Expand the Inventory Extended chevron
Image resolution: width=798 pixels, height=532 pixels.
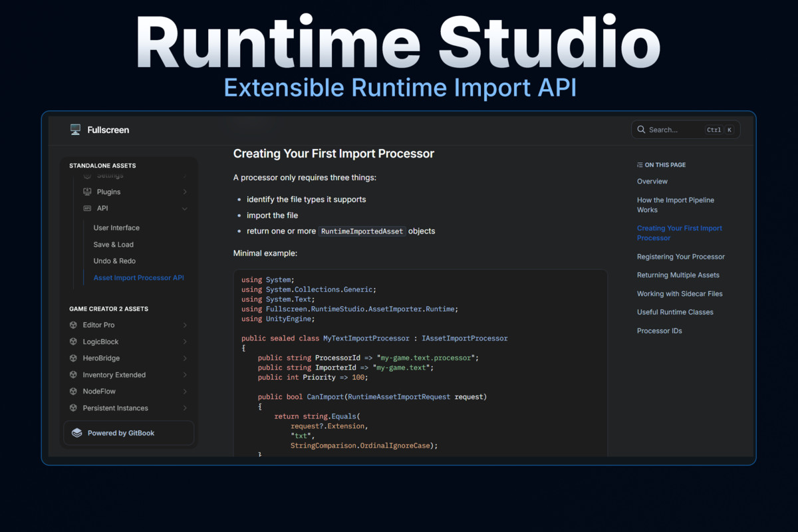(x=185, y=375)
